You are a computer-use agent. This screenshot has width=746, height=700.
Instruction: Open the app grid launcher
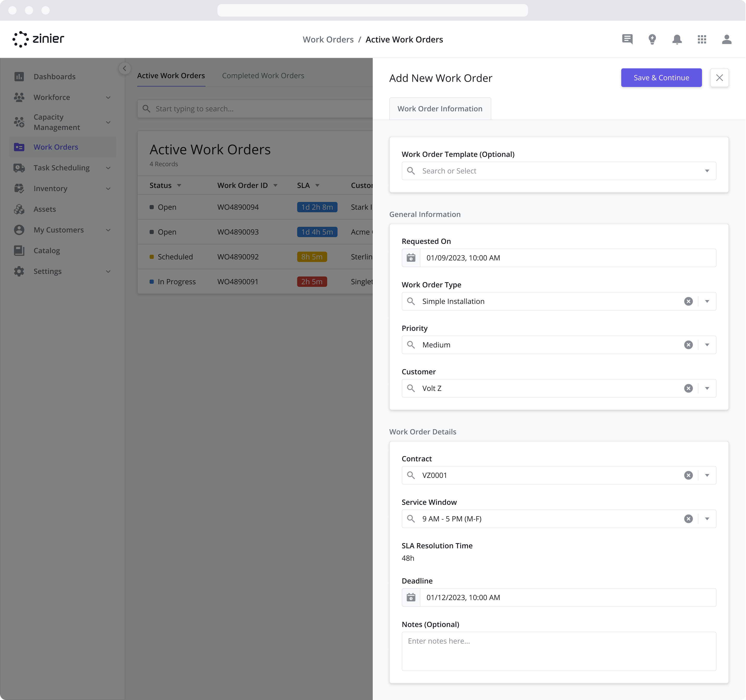pos(702,39)
